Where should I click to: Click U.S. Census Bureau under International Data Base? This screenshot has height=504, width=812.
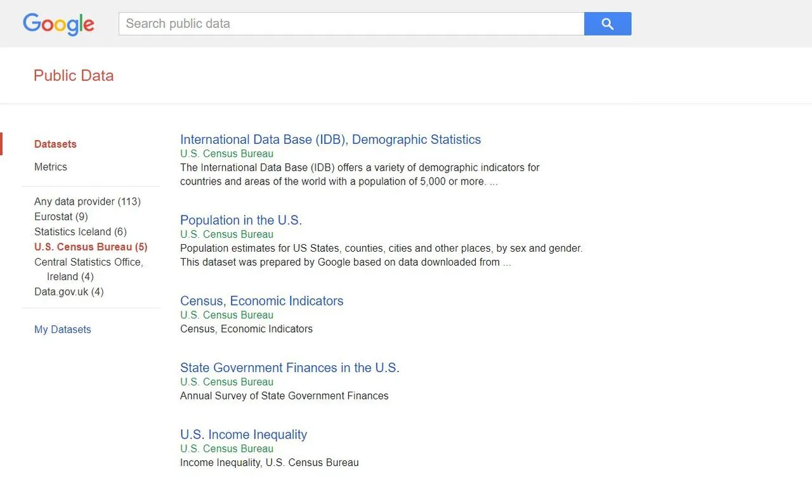(x=226, y=153)
